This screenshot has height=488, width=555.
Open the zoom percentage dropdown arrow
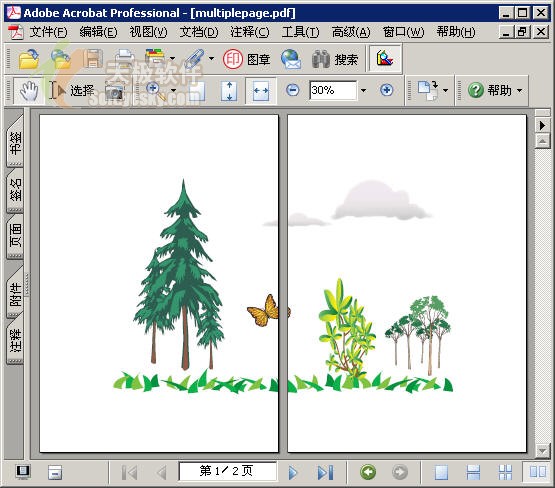(363, 91)
